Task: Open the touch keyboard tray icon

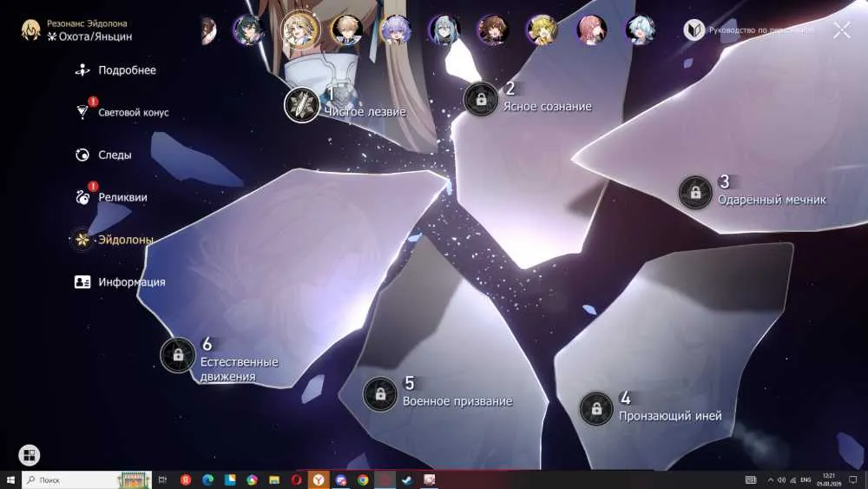Action: point(751,480)
